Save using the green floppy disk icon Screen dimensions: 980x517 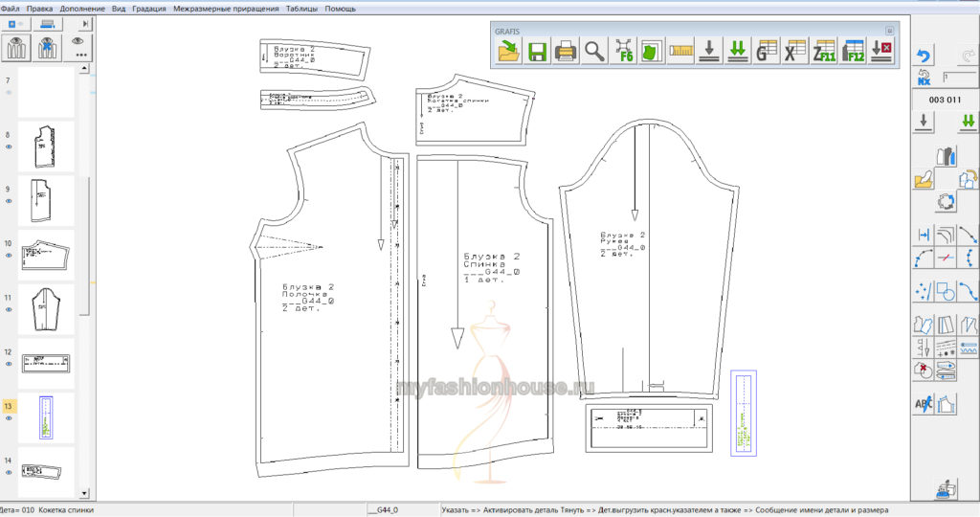537,52
